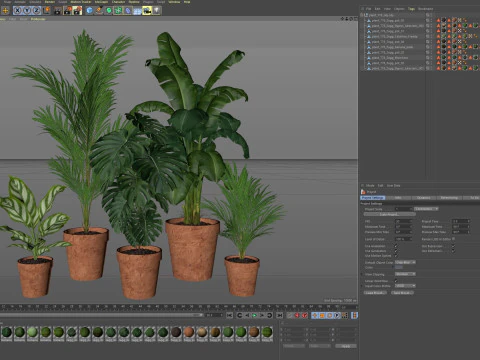Open the Render menu in top menu bar
This screenshot has width=480, height=360.
(50, 2)
